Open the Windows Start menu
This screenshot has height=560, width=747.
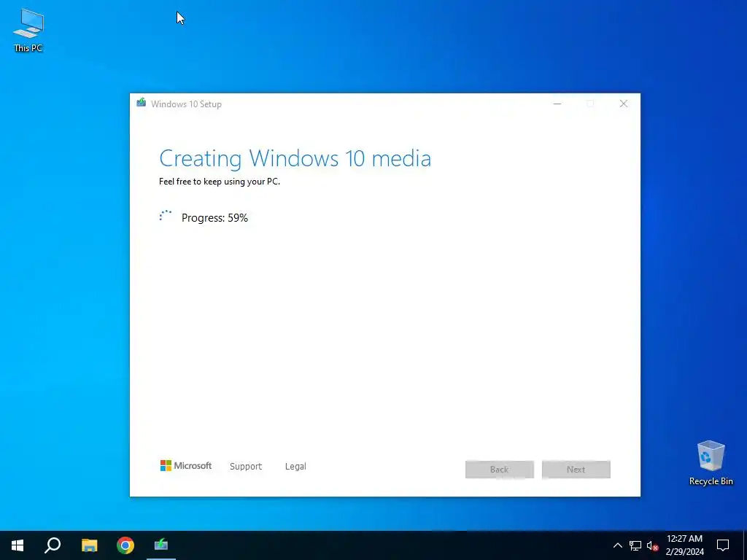click(18, 545)
